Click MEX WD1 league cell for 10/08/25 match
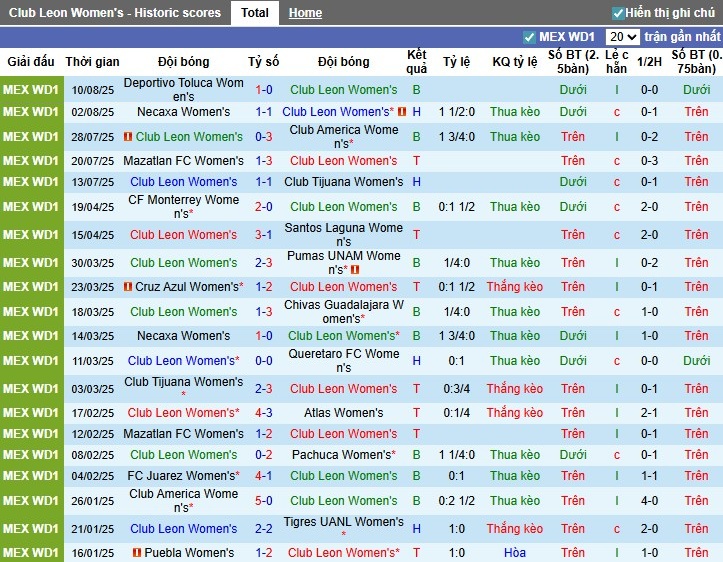This screenshot has width=723, height=562. [x=30, y=89]
